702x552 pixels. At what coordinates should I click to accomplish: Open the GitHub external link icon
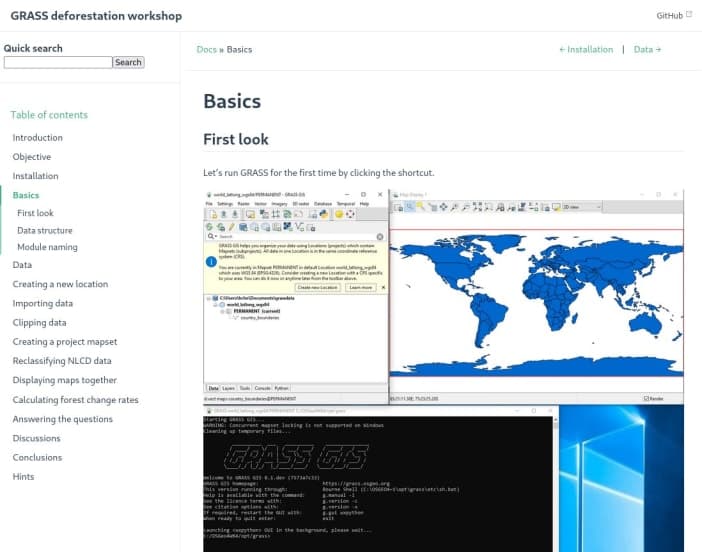coord(689,14)
